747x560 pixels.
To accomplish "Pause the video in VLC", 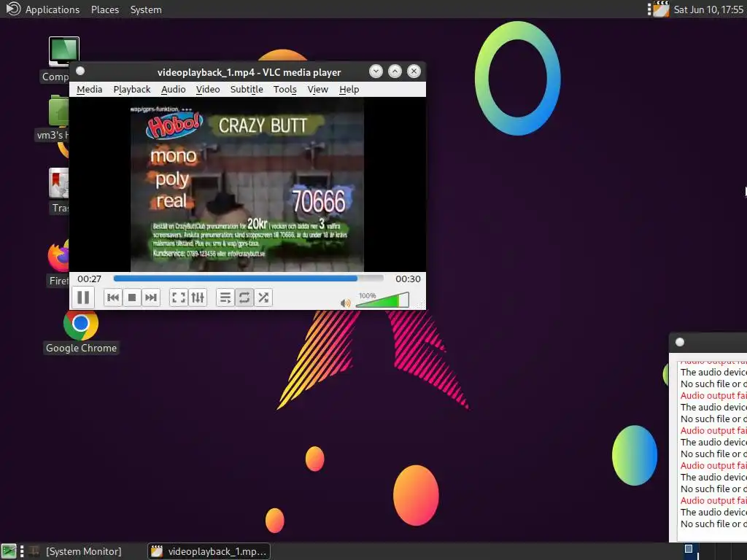I will [83, 297].
